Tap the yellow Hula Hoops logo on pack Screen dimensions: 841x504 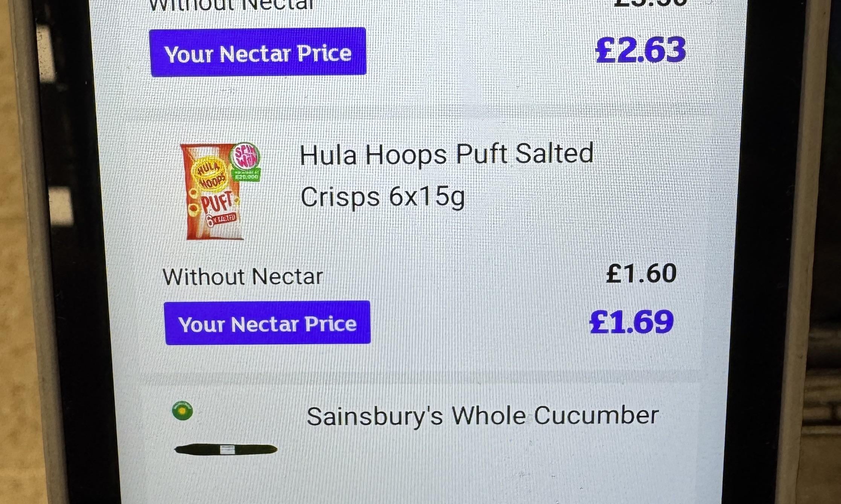[x=210, y=175]
